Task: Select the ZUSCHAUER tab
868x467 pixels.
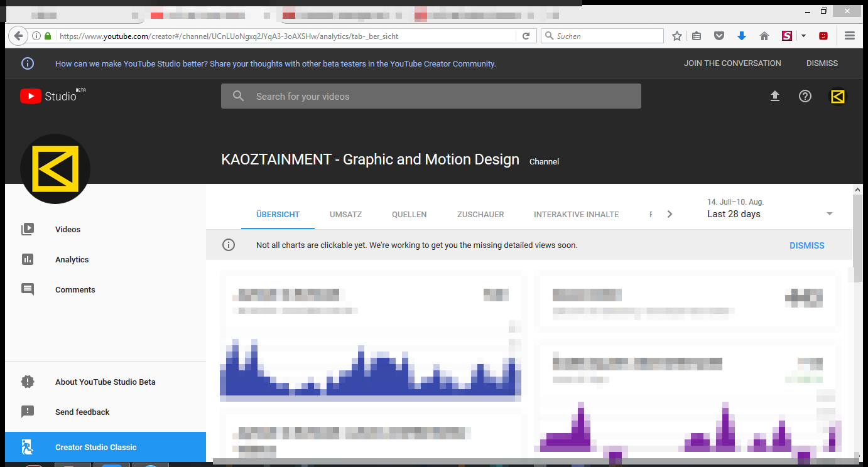Action: pyautogui.click(x=480, y=215)
